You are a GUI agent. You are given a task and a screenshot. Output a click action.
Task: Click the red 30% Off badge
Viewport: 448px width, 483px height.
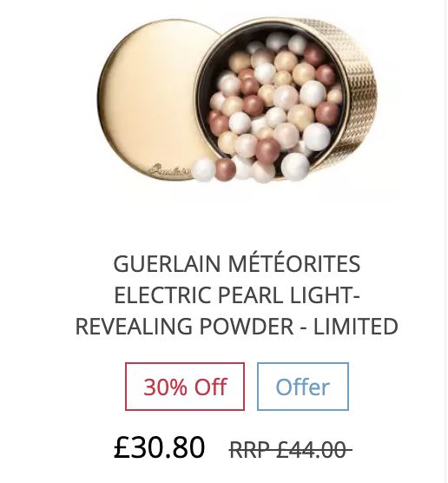[185, 387]
